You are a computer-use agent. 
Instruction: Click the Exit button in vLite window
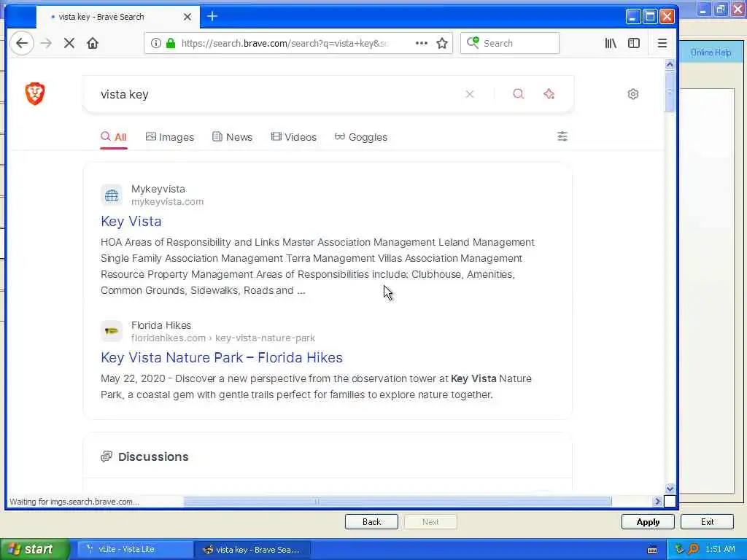707,522
